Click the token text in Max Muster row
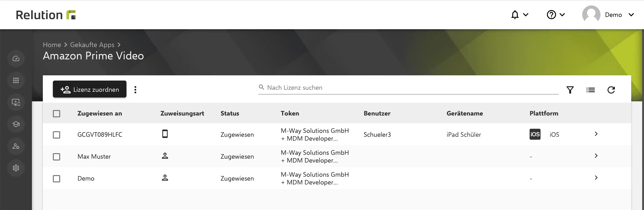This screenshot has width=644, height=210. 315,156
